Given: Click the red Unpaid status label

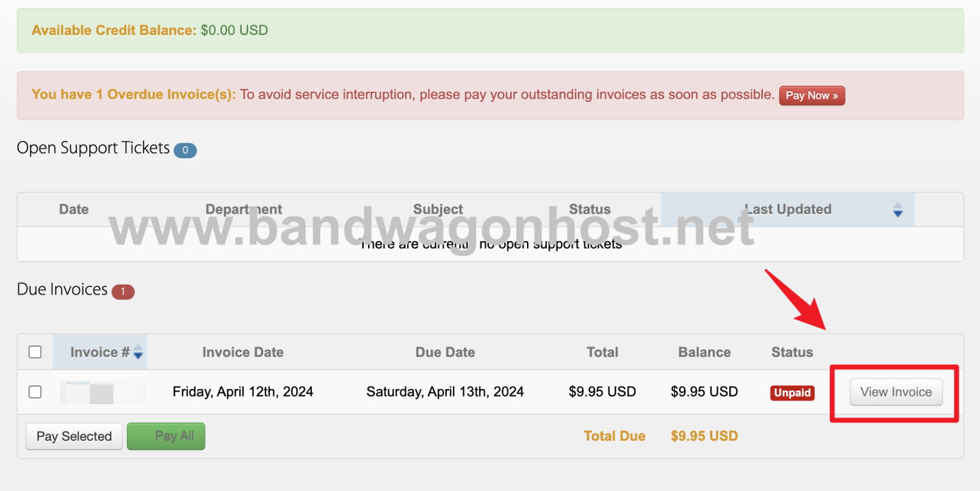Looking at the screenshot, I should click(792, 393).
